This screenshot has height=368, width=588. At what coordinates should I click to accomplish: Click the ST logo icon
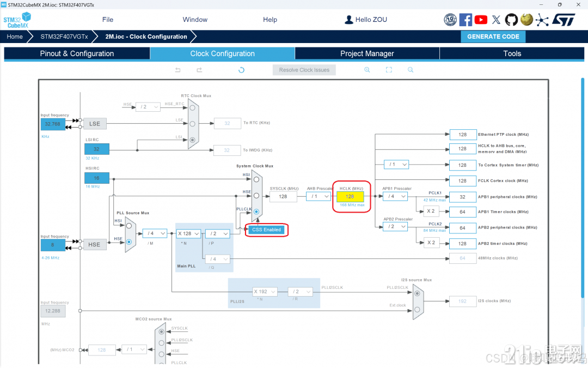pos(563,20)
